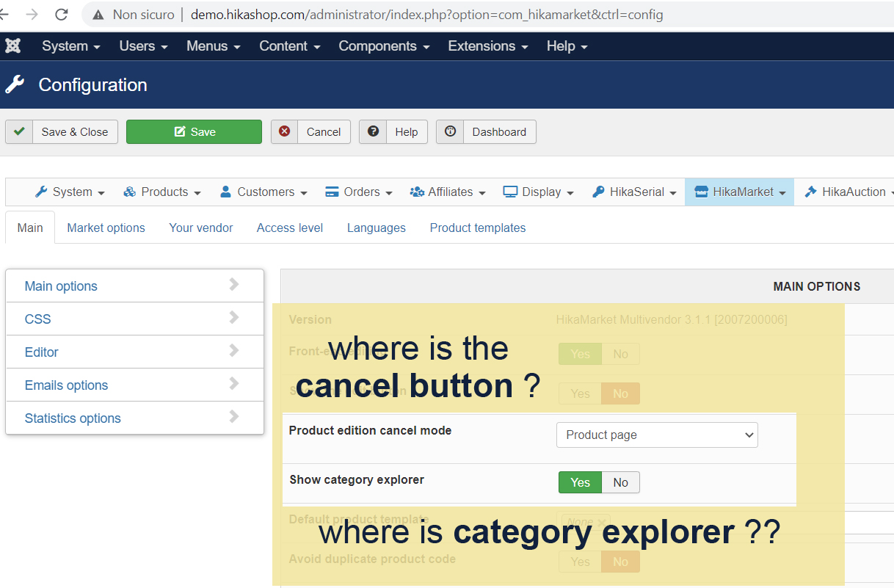Open the Extensions top menu
894x588 pixels.
(x=488, y=46)
